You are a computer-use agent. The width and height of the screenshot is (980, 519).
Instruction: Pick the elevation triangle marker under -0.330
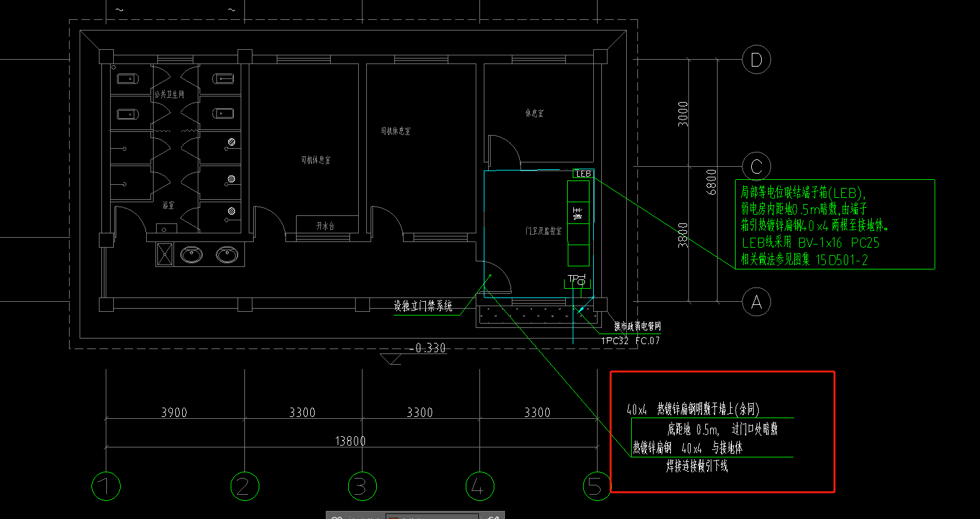(x=392, y=359)
